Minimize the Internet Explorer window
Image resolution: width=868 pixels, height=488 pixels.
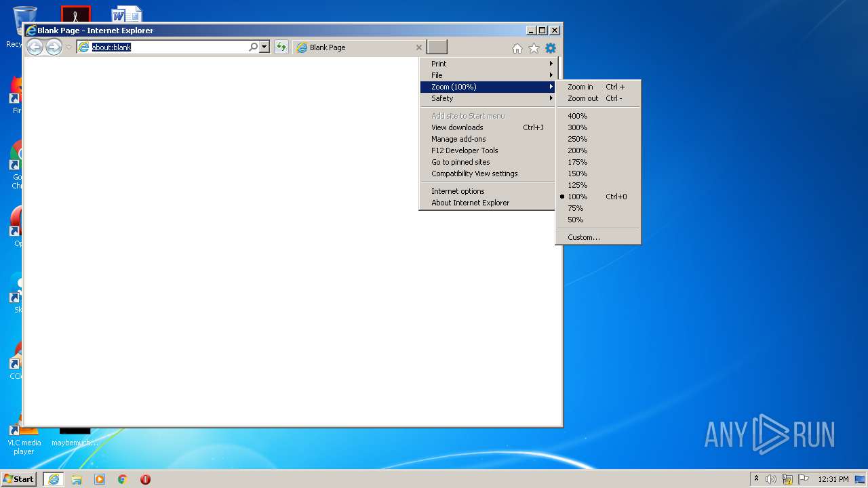coord(530,30)
